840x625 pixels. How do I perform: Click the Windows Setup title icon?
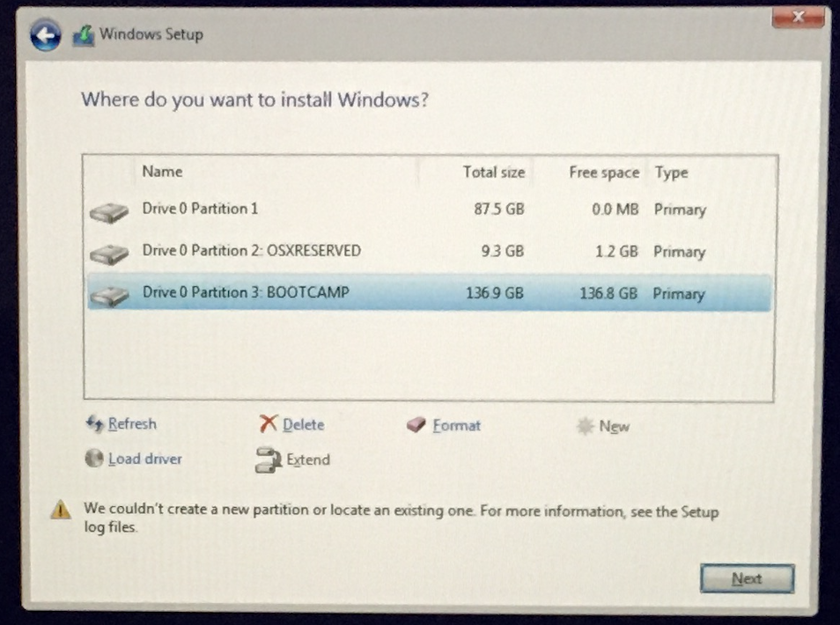[84, 36]
